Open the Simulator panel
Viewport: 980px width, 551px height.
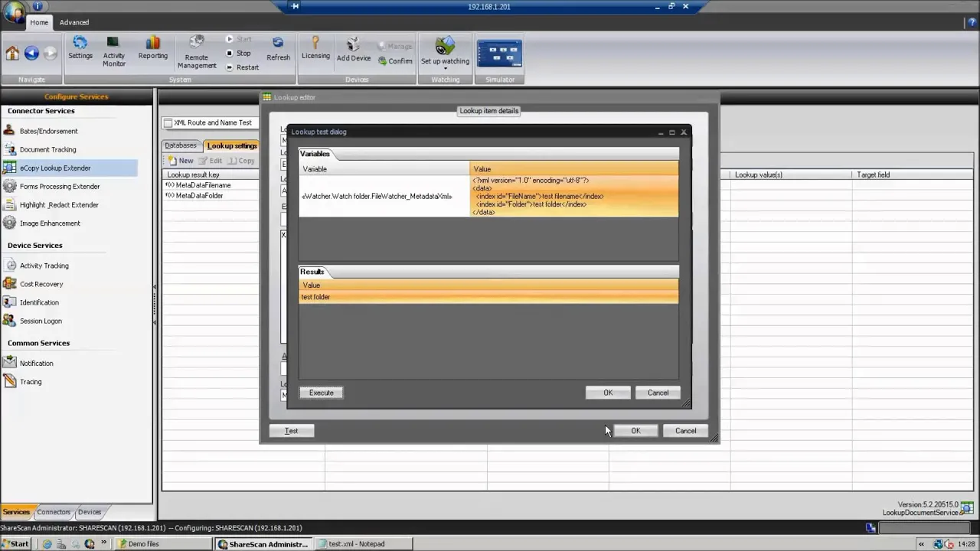coord(500,54)
